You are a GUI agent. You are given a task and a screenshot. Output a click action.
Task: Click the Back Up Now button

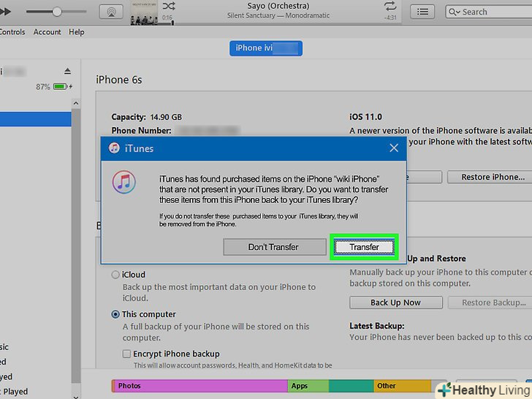[395, 303]
